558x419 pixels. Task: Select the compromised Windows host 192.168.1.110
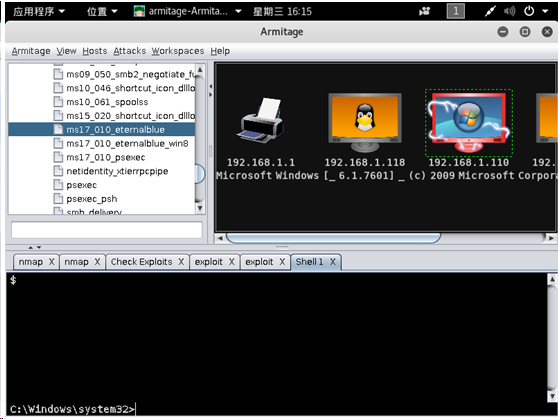469,123
